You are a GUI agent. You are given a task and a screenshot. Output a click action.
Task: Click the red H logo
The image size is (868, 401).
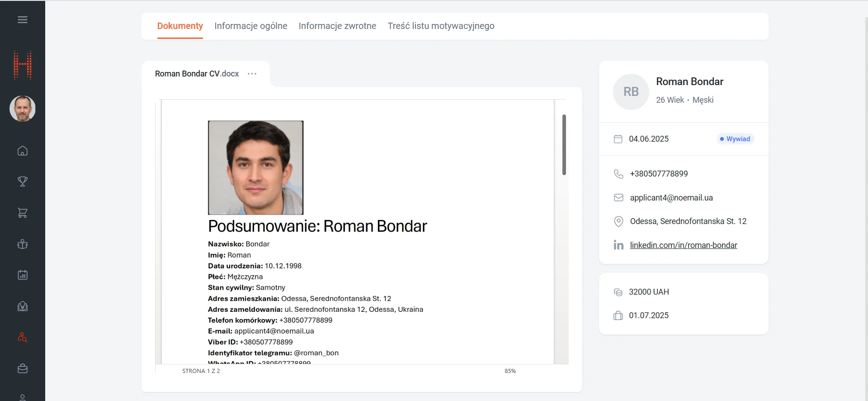click(x=23, y=65)
